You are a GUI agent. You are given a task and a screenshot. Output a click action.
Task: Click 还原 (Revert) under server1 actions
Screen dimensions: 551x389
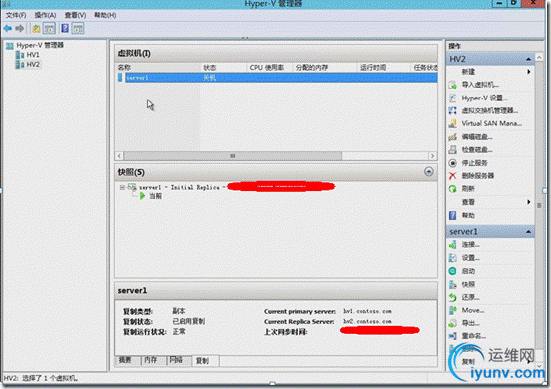pyautogui.click(x=470, y=297)
